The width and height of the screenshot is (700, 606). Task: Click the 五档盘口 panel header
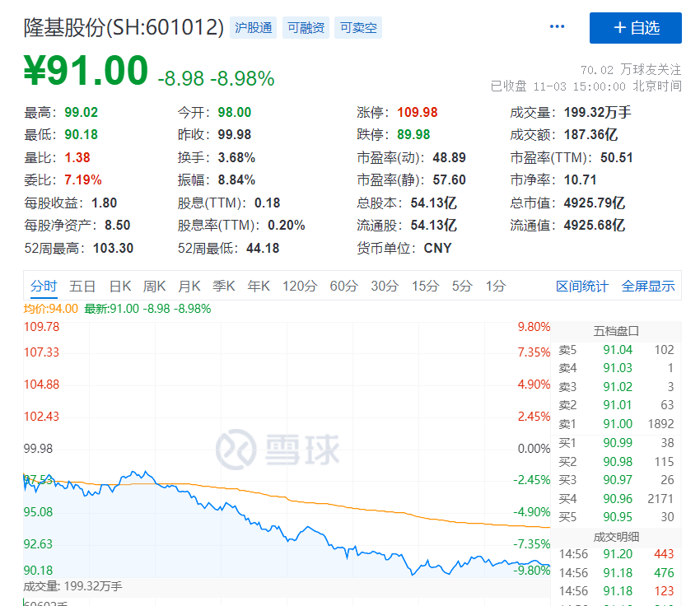616,331
